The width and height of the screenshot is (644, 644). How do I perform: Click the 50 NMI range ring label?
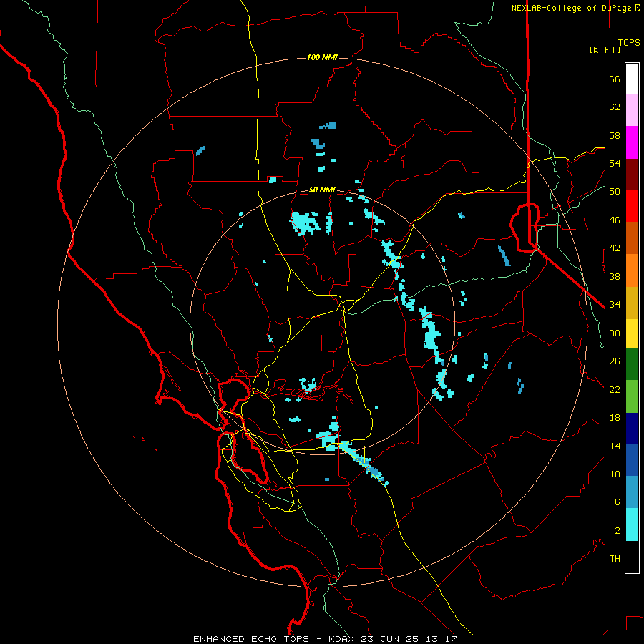tap(322, 190)
